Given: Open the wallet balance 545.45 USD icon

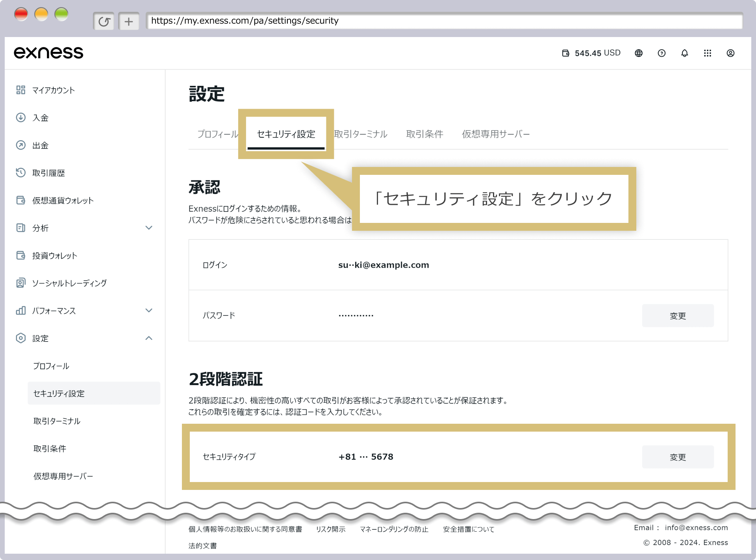Looking at the screenshot, I should pos(565,53).
